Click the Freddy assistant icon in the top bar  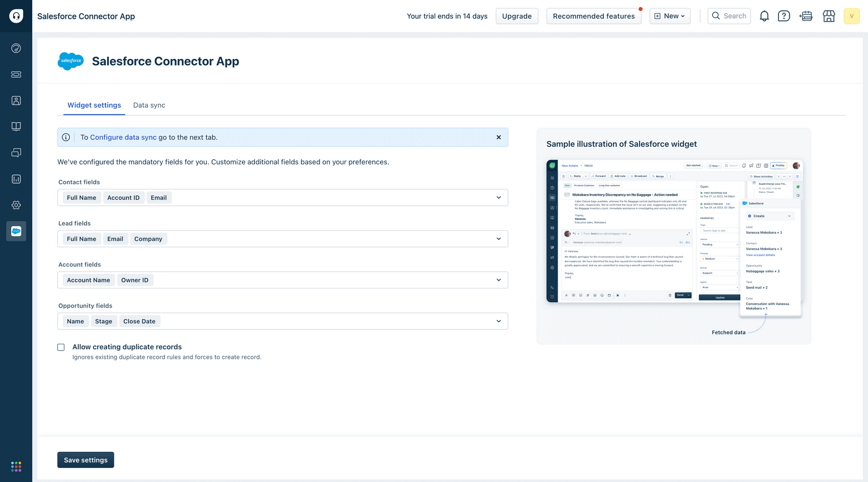pyautogui.click(x=806, y=16)
